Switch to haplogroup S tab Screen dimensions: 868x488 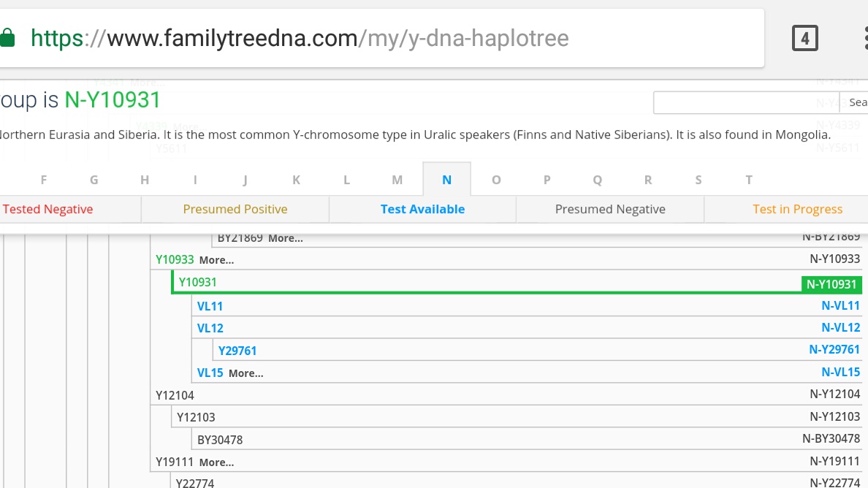click(698, 180)
